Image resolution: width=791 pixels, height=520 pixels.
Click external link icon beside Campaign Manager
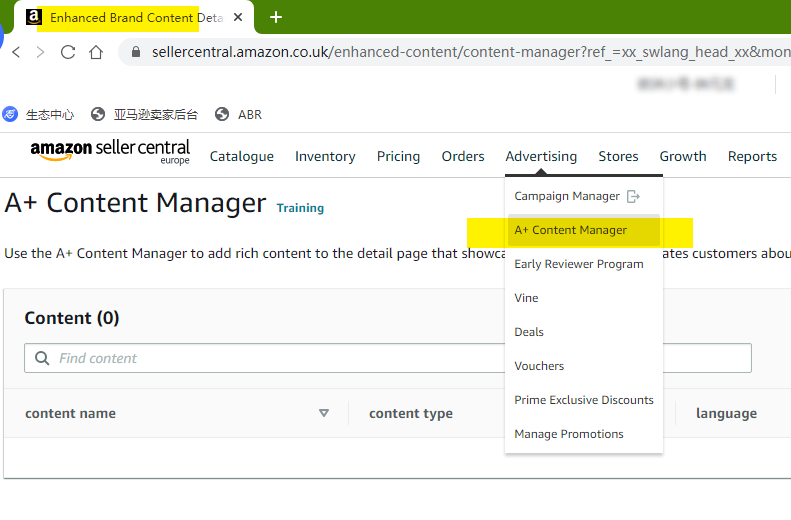(633, 196)
